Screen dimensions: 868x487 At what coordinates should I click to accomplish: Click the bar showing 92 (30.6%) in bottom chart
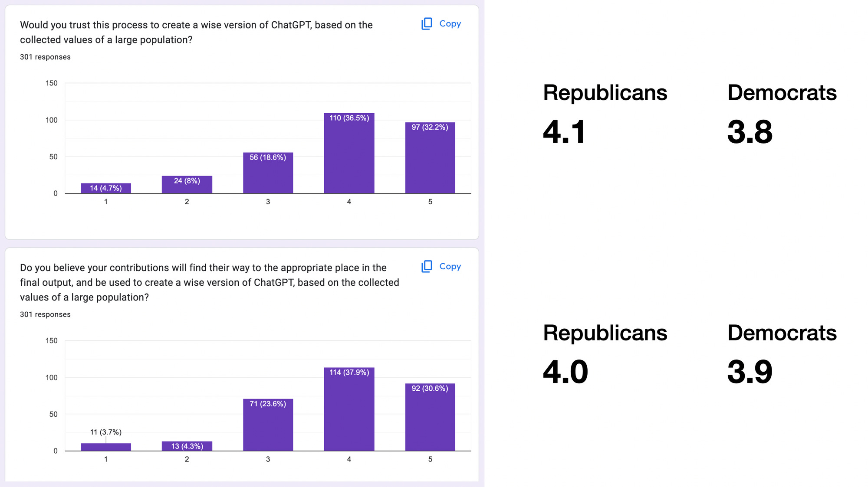click(430, 416)
